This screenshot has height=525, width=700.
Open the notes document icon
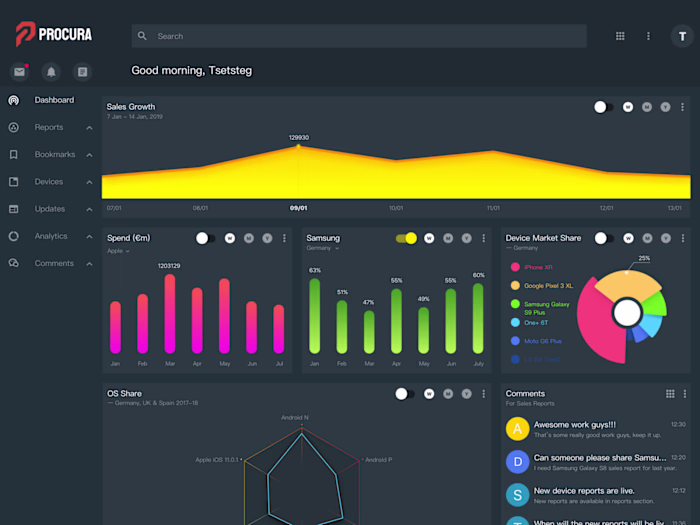(83, 71)
